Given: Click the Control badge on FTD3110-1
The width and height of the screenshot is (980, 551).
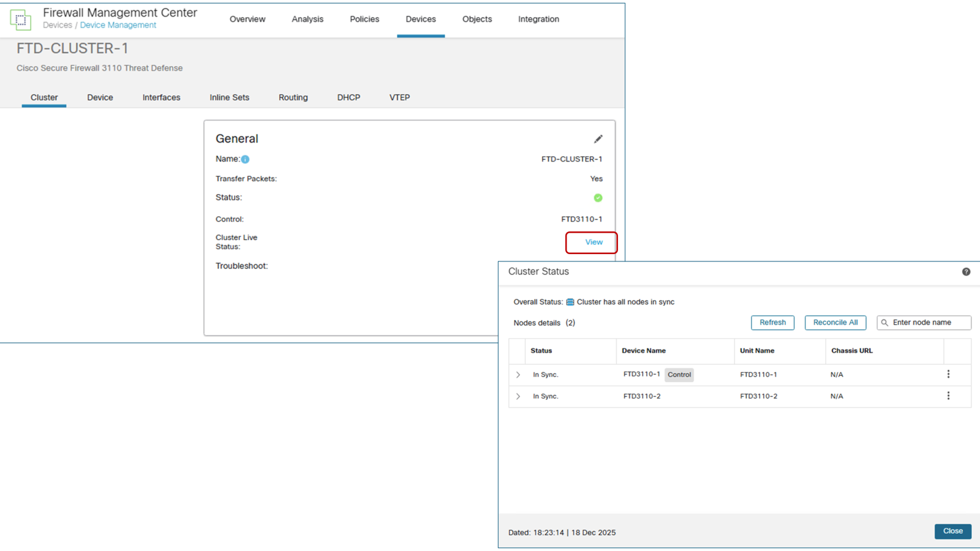Looking at the screenshot, I should click(x=679, y=375).
